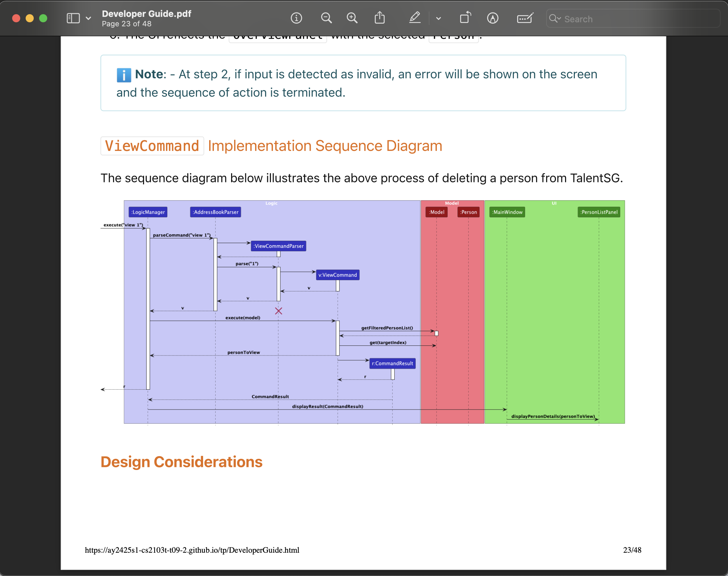Click the :ViewCommandParser box in diagram

coord(278,246)
